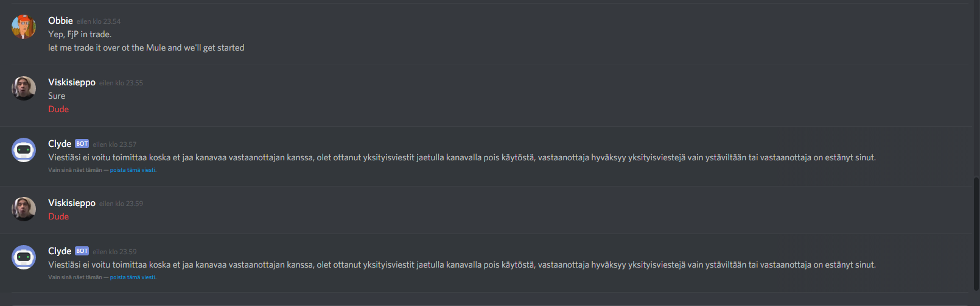980x306 pixels.
Task: Click the Viskisieppo username at 23.59
Action: pos(72,203)
